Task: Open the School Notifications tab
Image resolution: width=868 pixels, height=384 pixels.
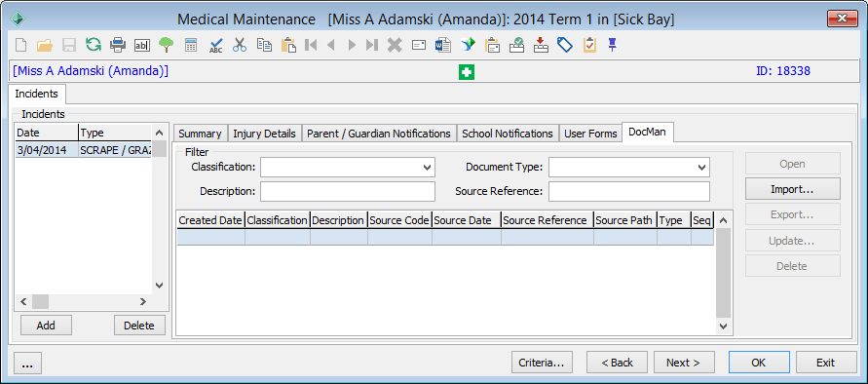Action: [x=508, y=134]
